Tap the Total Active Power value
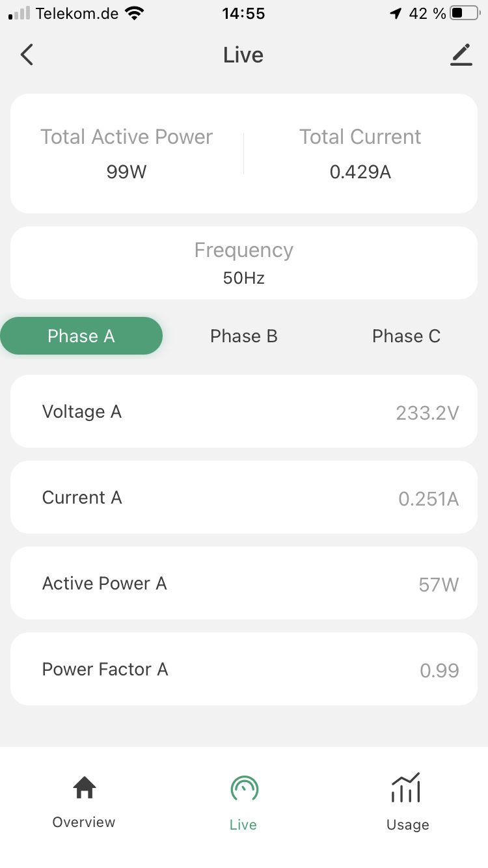The height and width of the screenshot is (868, 488). 127,172
